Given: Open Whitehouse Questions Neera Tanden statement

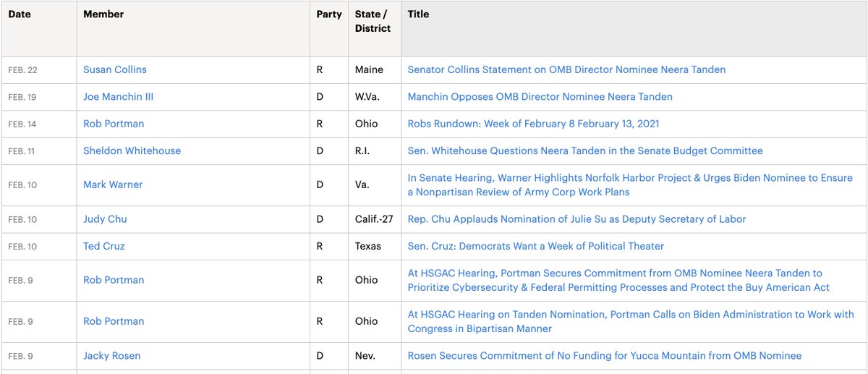Looking at the screenshot, I should point(585,150).
